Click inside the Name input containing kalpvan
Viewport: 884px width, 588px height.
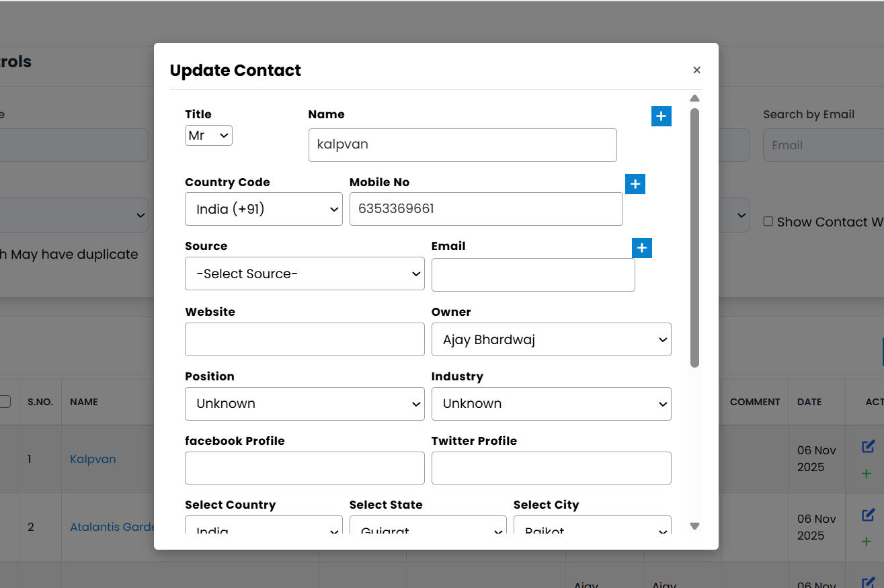pos(463,144)
